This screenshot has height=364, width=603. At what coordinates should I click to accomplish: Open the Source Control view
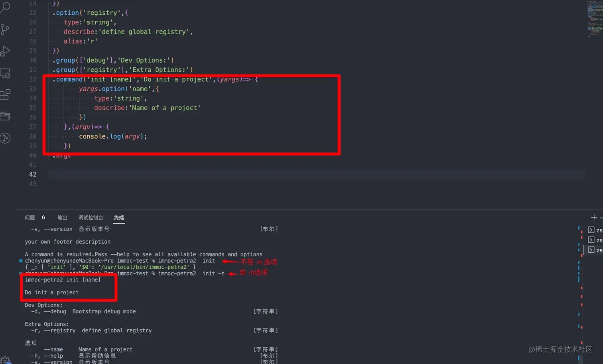pyautogui.click(x=5, y=29)
